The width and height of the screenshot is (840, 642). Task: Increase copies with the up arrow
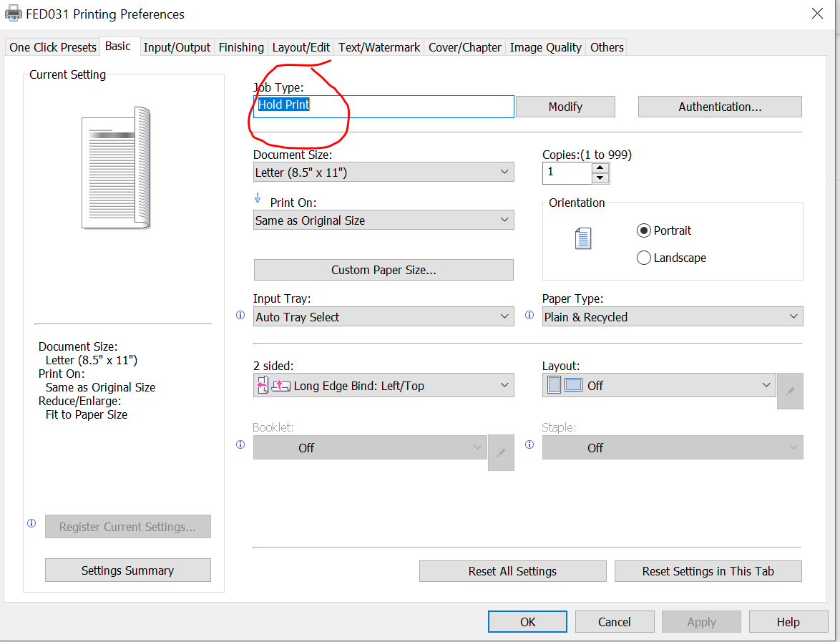pos(600,167)
